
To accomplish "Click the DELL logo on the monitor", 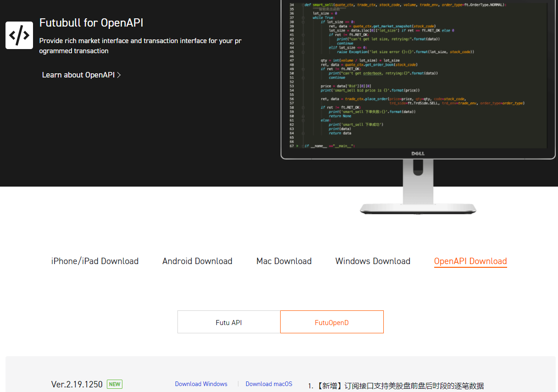I will [418, 154].
